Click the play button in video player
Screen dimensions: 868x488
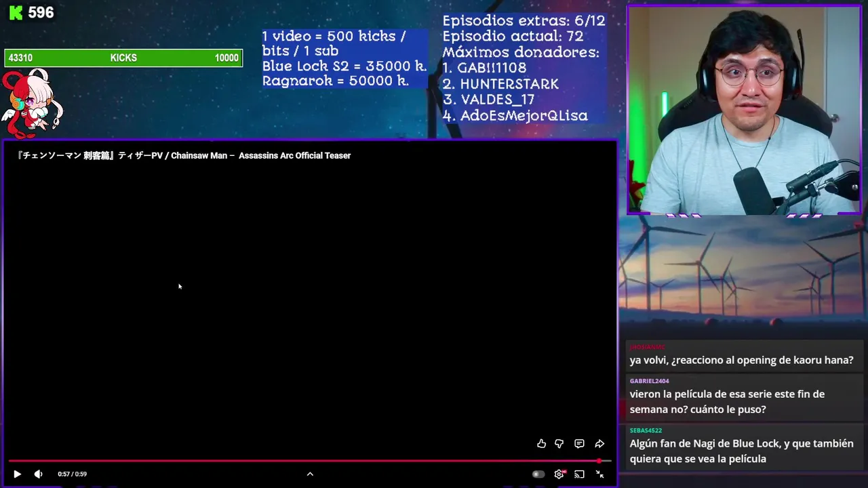[17, 474]
